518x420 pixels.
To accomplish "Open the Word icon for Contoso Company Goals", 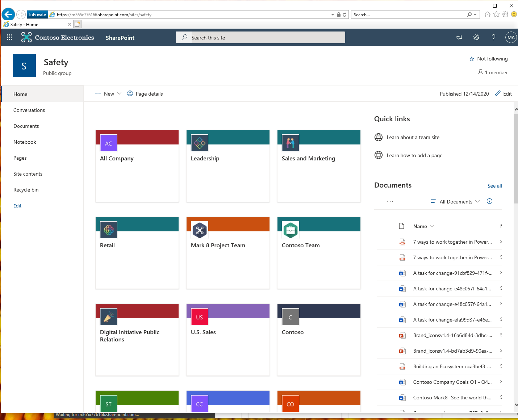I will [x=402, y=382].
